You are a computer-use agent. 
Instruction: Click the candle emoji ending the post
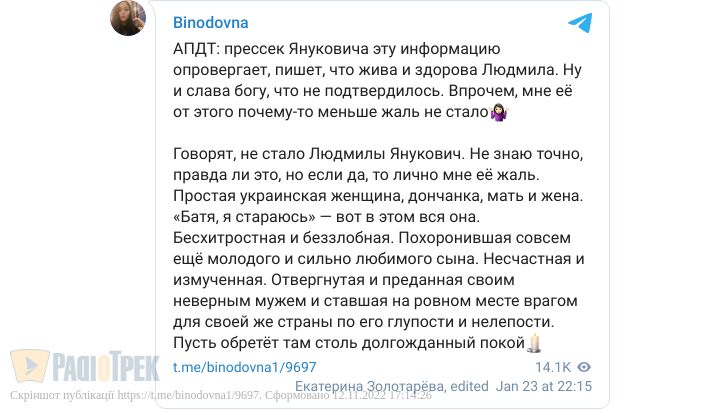pyautogui.click(x=534, y=345)
